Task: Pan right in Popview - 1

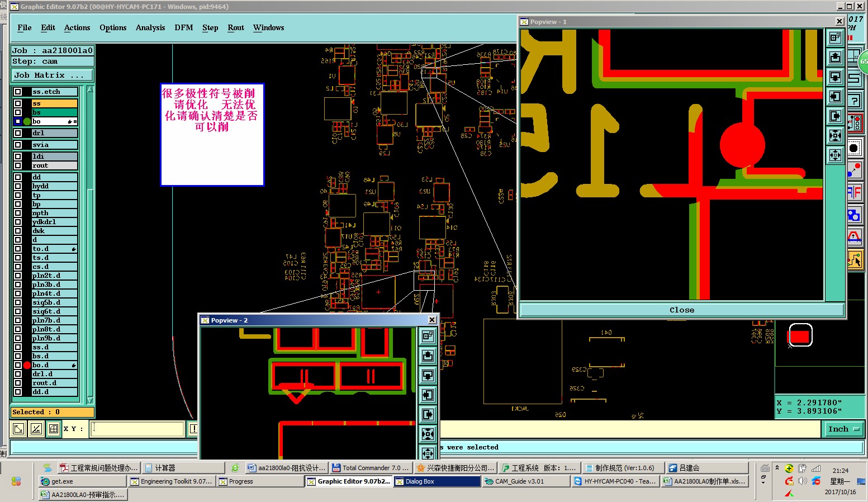Action: 835,116
